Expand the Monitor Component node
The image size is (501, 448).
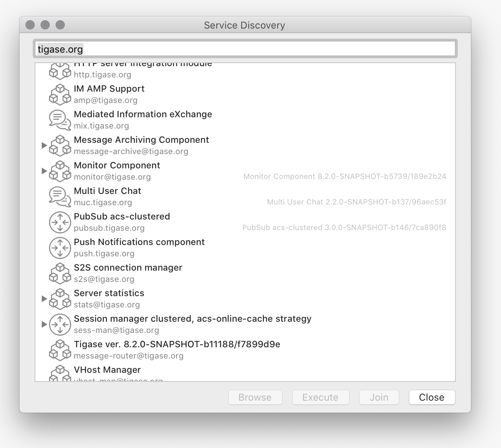44,171
